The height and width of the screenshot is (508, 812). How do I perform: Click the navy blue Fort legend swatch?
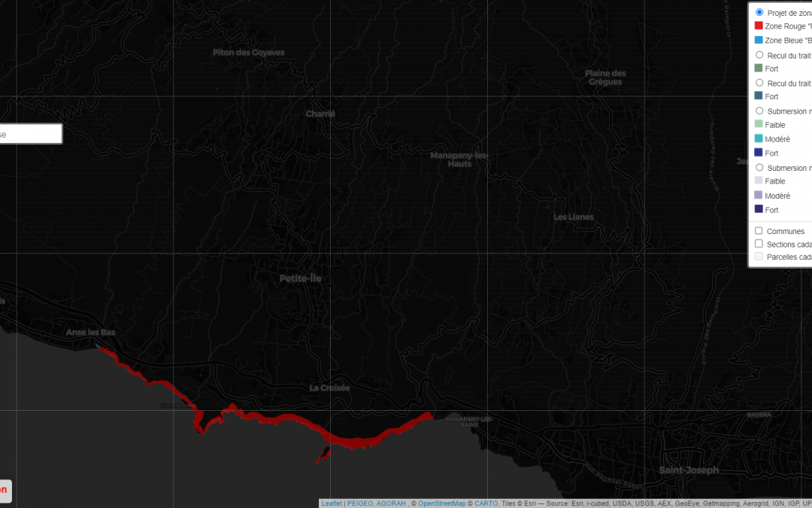(x=759, y=153)
